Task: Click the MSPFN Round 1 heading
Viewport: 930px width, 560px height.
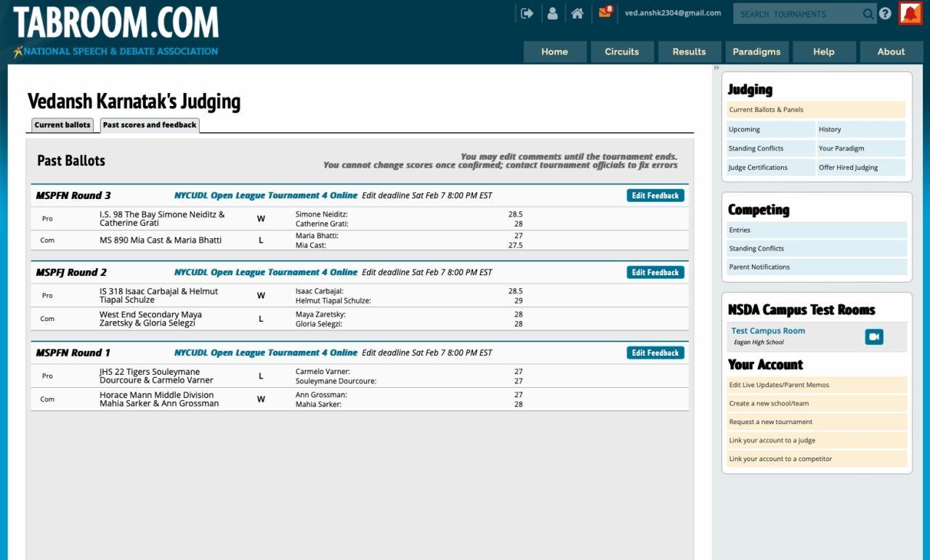Action: [73, 353]
